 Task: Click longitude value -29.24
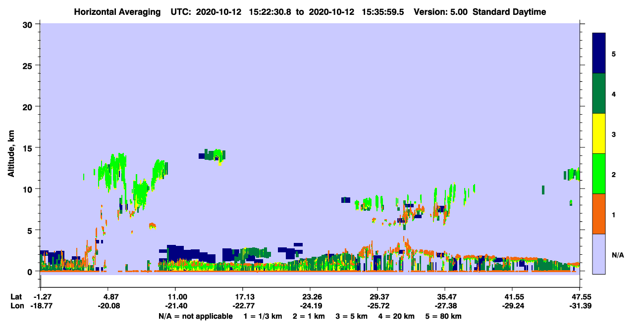coord(512,306)
